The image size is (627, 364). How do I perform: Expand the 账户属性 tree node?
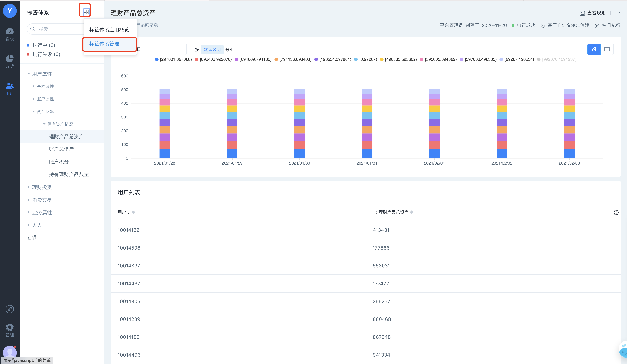(33, 99)
